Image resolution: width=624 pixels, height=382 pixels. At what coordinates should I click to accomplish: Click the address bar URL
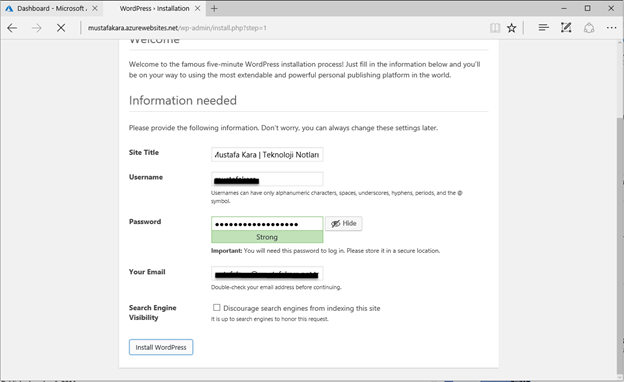click(x=177, y=28)
